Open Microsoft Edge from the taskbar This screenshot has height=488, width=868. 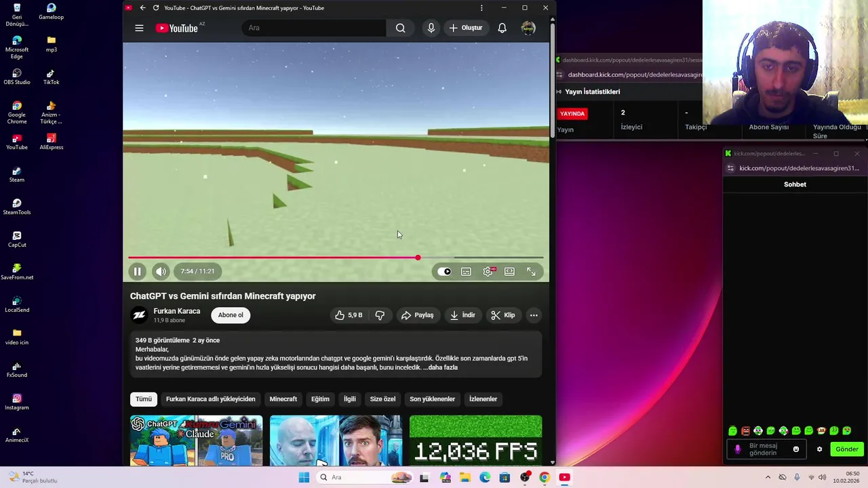tap(485, 477)
